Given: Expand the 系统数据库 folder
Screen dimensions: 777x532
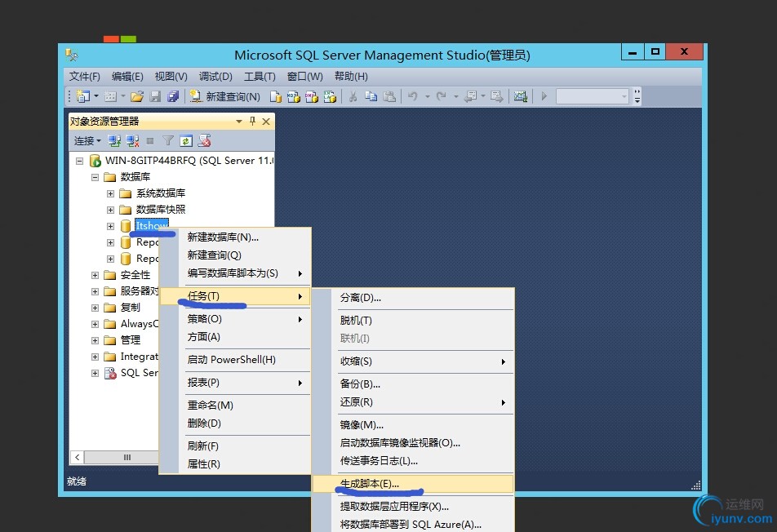Looking at the screenshot, I should (x=110, y=193).
